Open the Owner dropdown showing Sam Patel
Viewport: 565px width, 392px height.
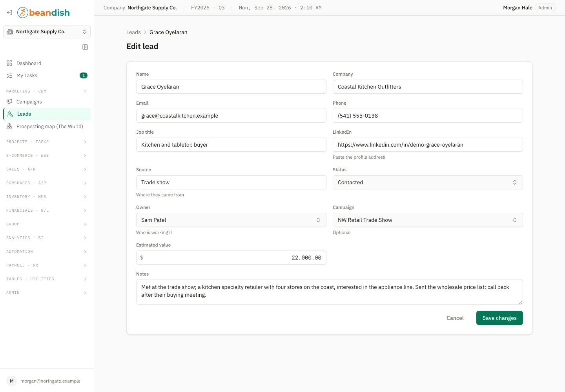click(x=231, y=220)
